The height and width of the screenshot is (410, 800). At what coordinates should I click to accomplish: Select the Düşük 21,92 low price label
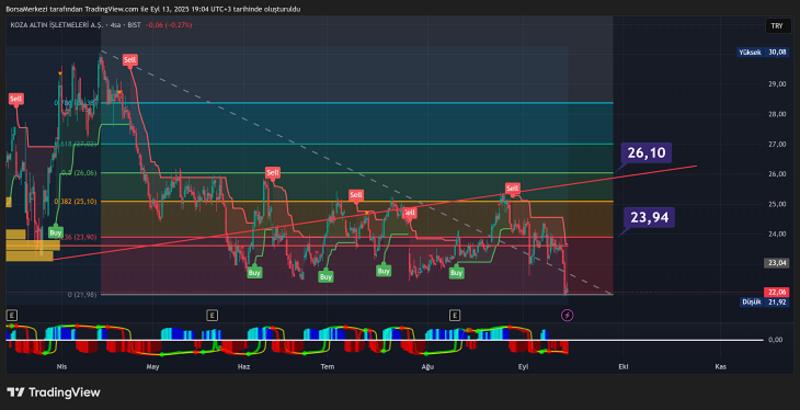coord(764,302)
